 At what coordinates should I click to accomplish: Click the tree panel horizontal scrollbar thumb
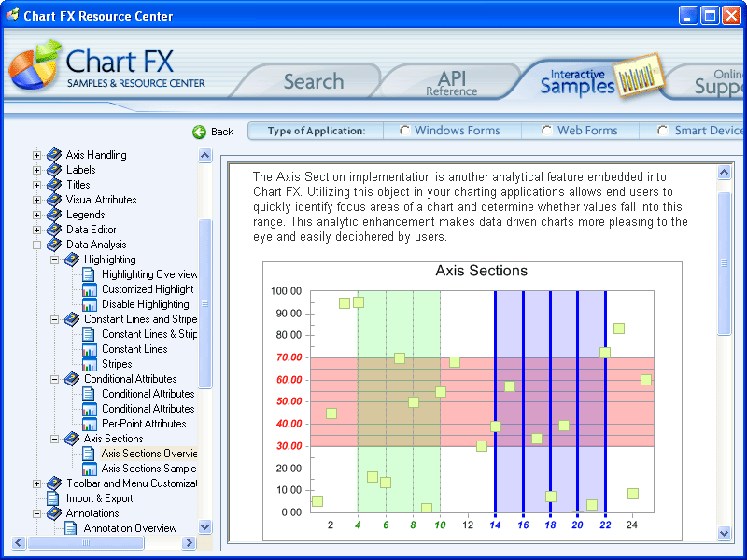[86, 542]
